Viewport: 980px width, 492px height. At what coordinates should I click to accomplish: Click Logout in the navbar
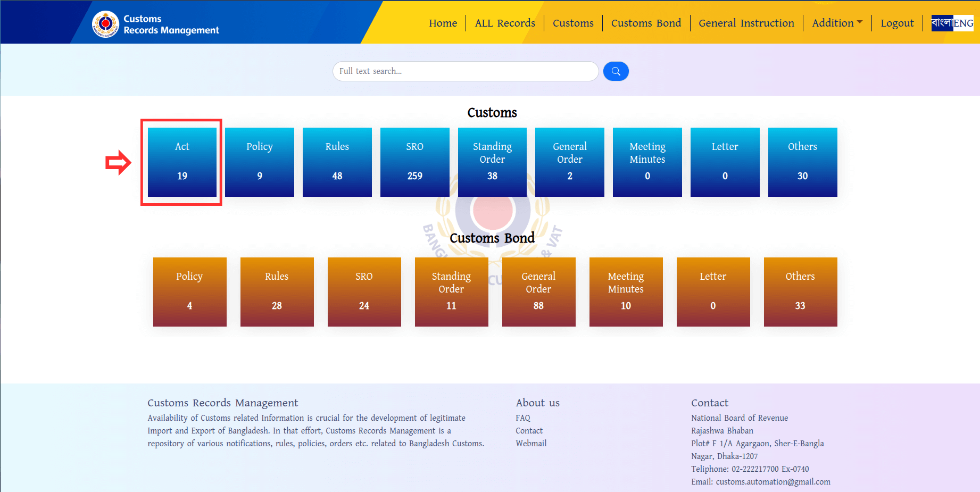coord(897,23)
